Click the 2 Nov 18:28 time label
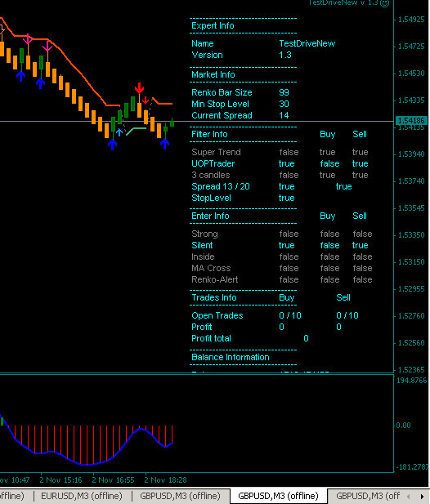Image resolution: width=430 pixels, height=504 pixels. [166, 480]
